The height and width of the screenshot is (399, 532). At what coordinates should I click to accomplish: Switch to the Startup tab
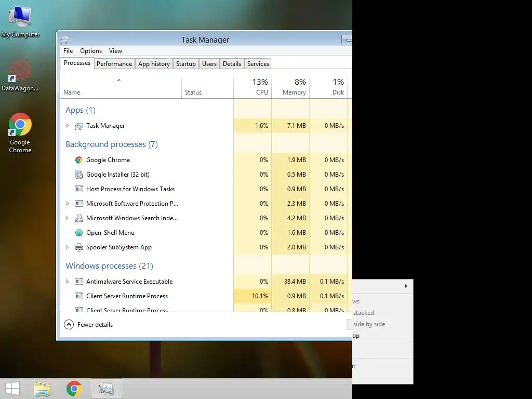[185, 64]
